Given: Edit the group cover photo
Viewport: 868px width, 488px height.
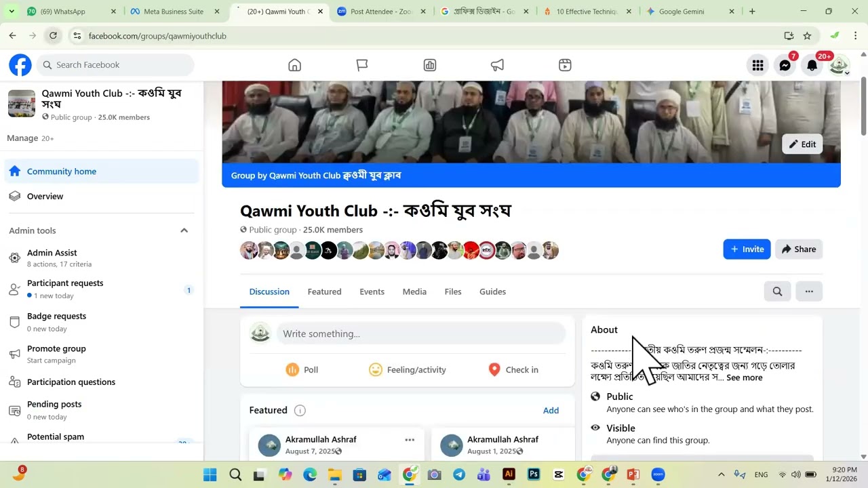Looking at the screenshot, I should pyautogui.click(x=802, y=144).
